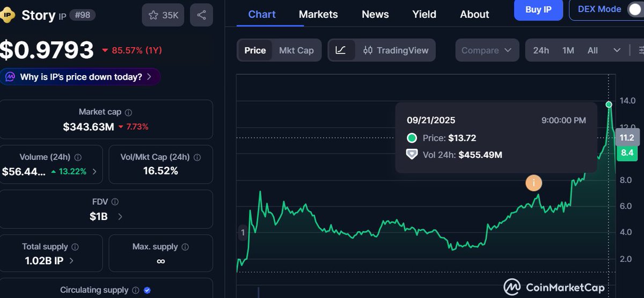Switch to TradingView chart
Screen dimensions: 644x298
coord(396,50)
